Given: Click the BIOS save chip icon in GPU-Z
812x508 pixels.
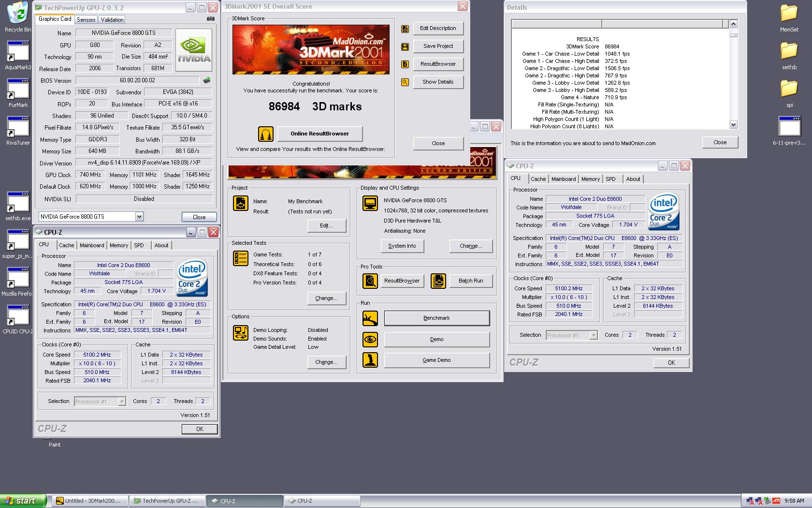Looking at the screenshot, I should (207, 80).
